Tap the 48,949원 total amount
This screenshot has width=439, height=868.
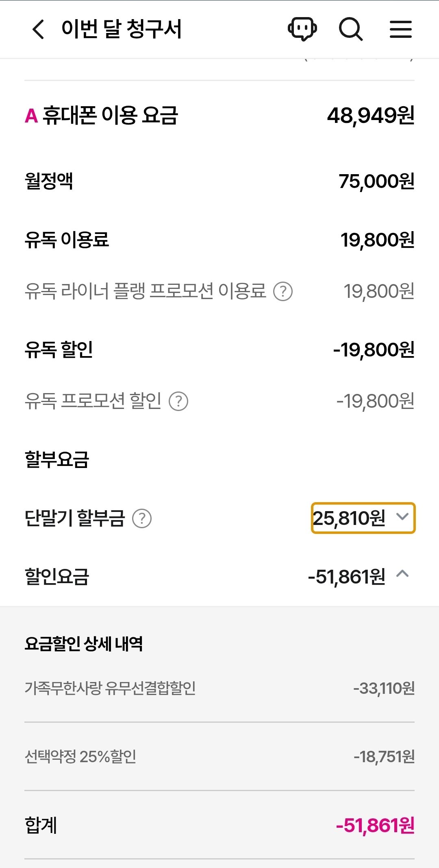point(371,116)
